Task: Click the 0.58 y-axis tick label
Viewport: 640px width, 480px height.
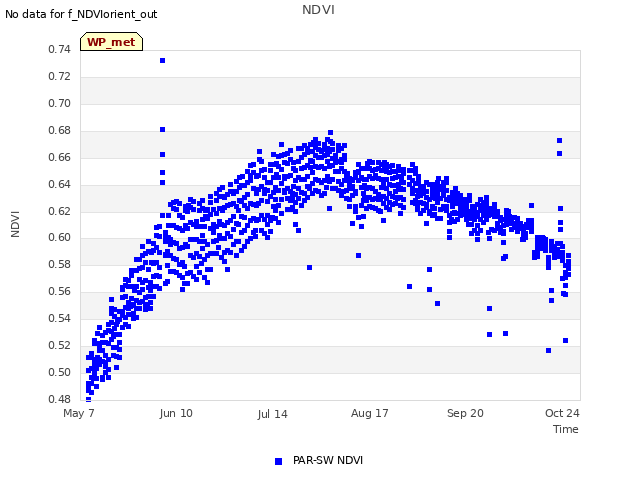Action: [x=60, y=264]
